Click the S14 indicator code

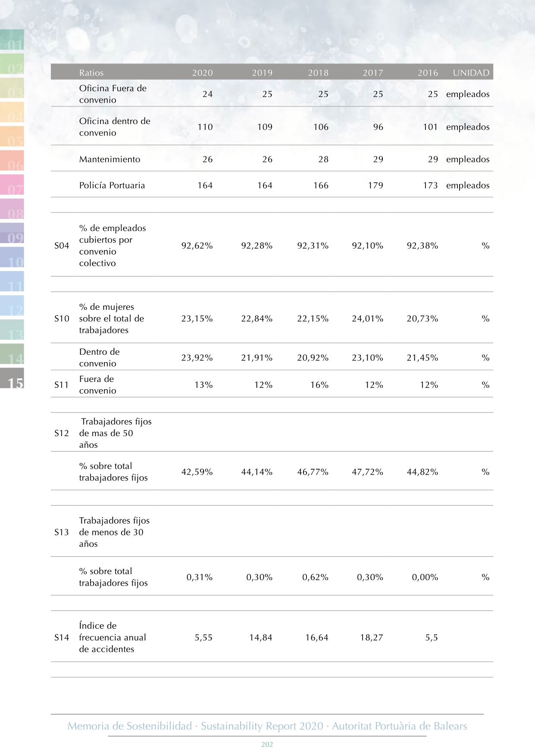tap(62, 637)
